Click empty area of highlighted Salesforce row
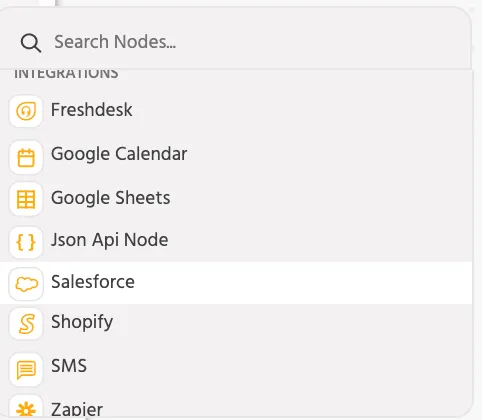Image resolution: width=482 pixels, height=420 pixels. [x=300, y=283]
